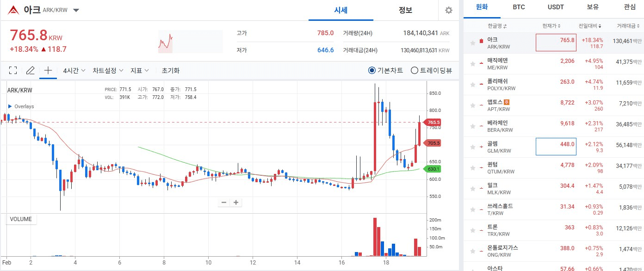This screenshot has width=644, height=271.
Task: Switch to the 정보 tab
Action: click(405, 10)
